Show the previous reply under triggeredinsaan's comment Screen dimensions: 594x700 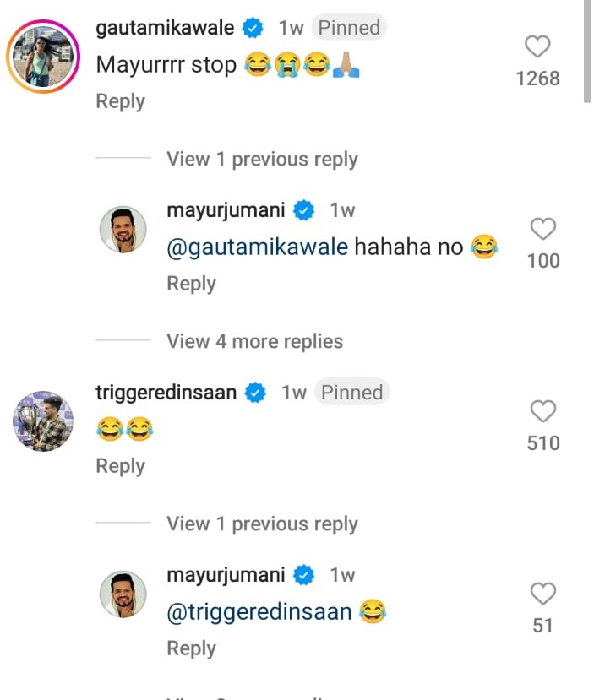262,524
